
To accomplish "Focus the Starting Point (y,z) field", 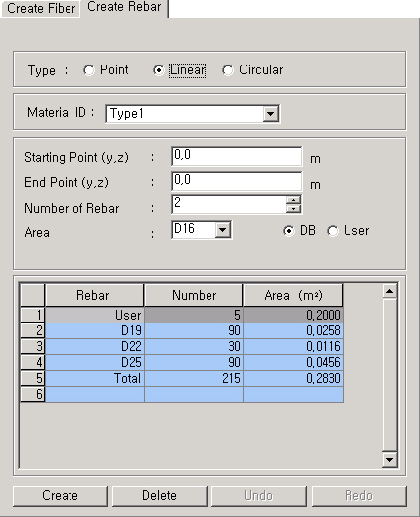I will 236,156.
